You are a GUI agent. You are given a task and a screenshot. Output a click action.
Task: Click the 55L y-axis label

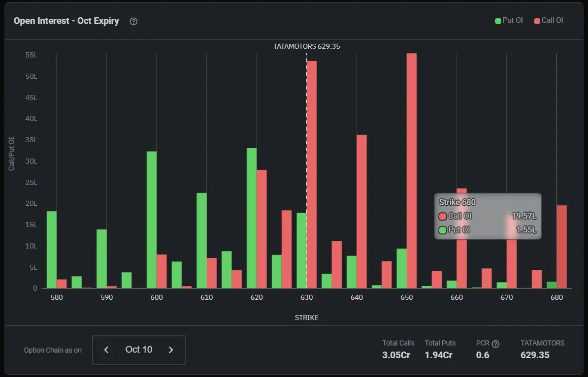[31, 55]
